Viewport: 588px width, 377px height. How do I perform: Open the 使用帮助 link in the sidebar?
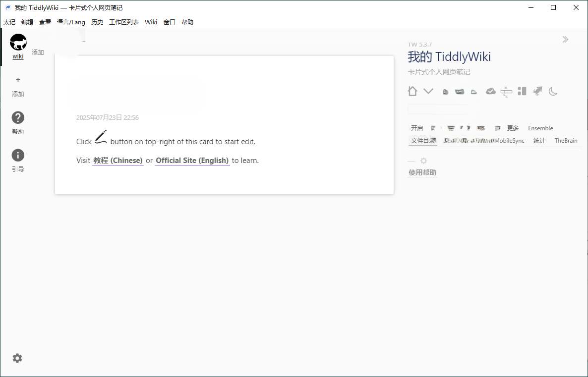422,172
